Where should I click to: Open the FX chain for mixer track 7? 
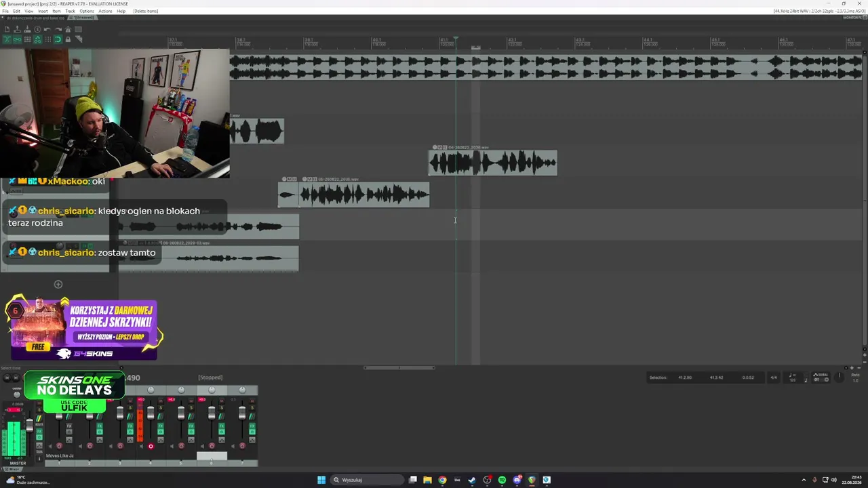(x=252, y=426)
